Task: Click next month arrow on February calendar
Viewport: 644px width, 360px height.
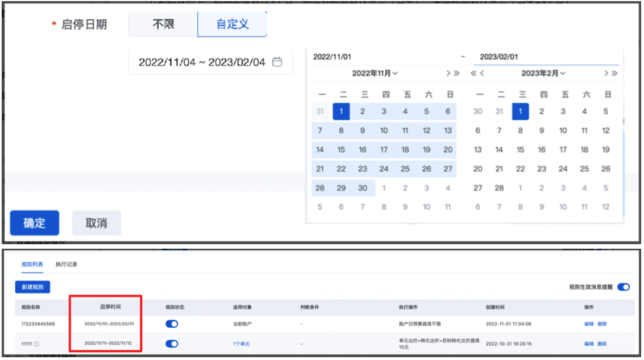Action: pos(606,73)
